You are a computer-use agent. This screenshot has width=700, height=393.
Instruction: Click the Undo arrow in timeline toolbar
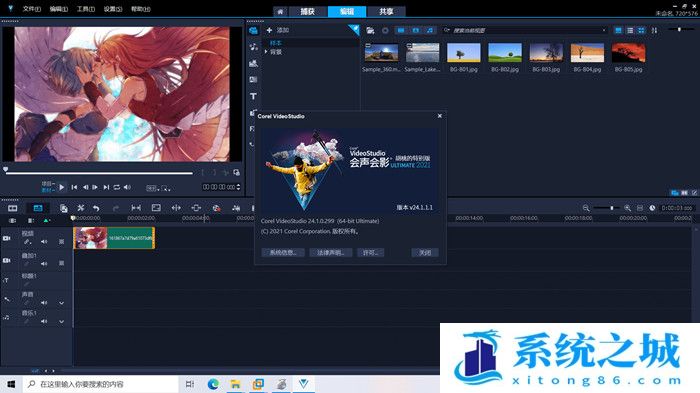tap(96, 208)
